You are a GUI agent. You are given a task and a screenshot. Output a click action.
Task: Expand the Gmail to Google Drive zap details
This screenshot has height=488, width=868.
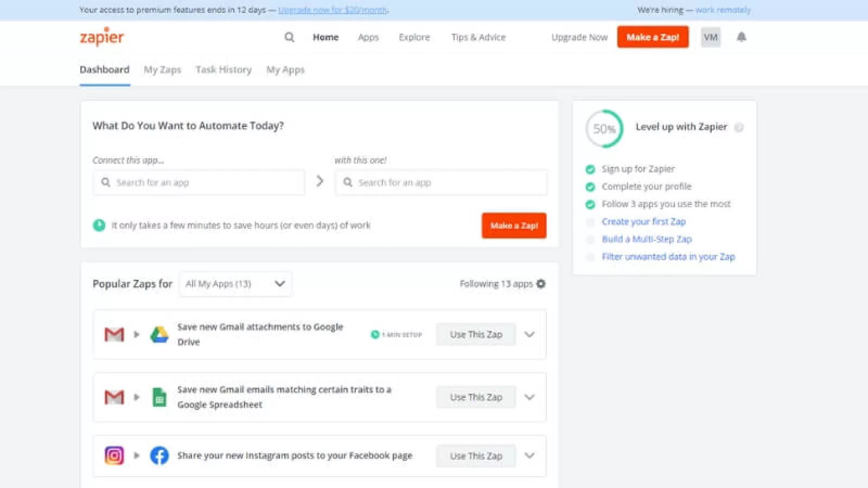(x=529, y=335)
